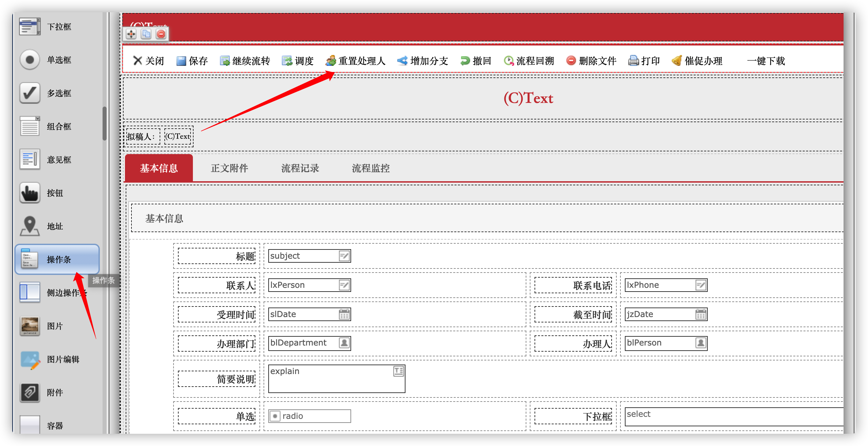Click the 办理部门 label cell
Screen dimensions: 868x446
(x=217, y=343)
